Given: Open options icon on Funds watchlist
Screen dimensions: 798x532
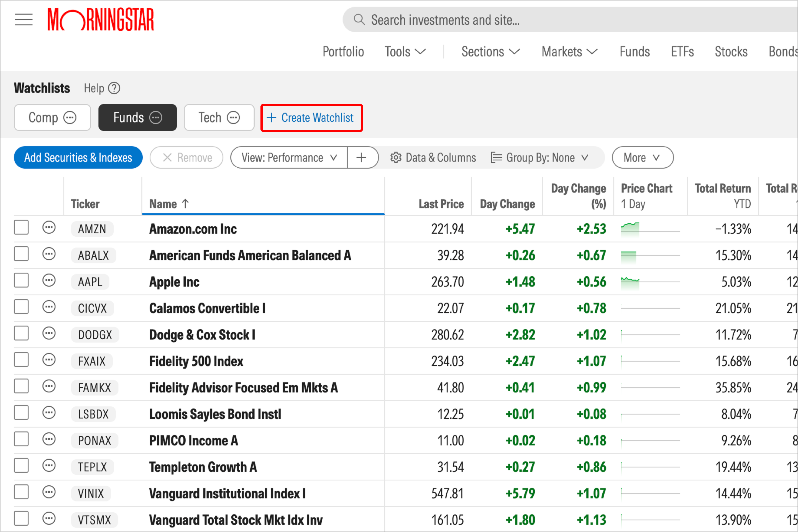Looking at the screenshot, I should (156, 118).
